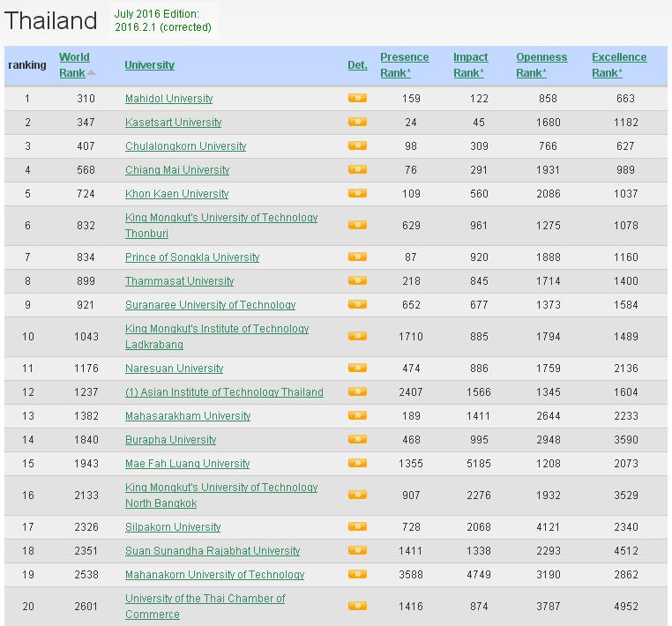The image size is (672, 626).
Task: Open Khon Kaen University link
Action: [x=176, y=194]
